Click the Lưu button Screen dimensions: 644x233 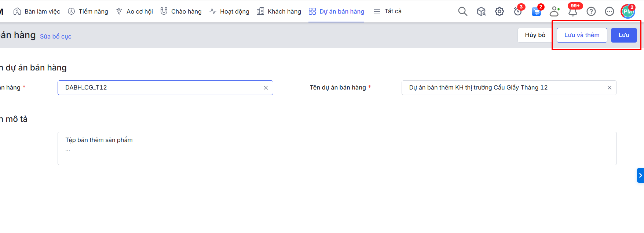click(x=623, y=35)
